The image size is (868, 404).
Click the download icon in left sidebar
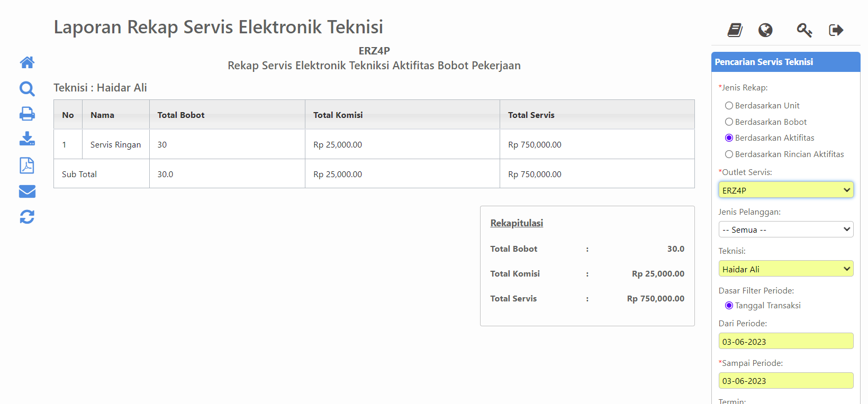pos(27,139)
